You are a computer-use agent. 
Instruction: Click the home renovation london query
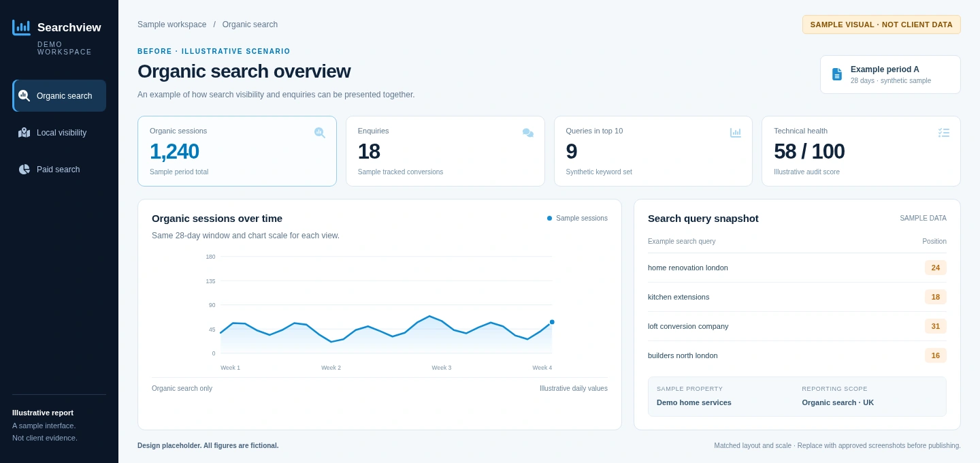tap(688, 268)
